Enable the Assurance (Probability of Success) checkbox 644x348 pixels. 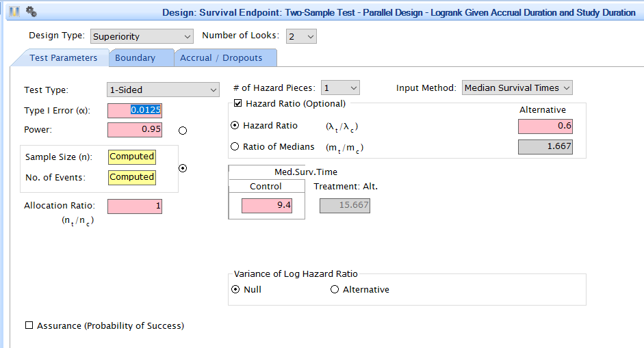click(x=29, y=325)
